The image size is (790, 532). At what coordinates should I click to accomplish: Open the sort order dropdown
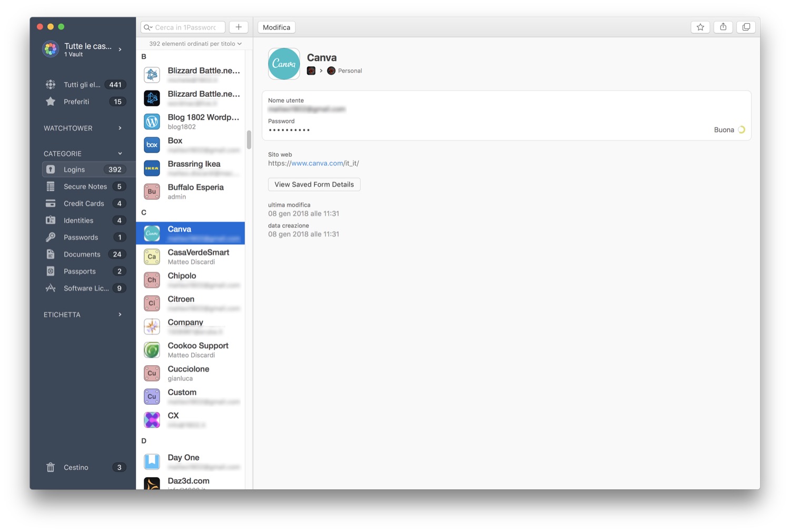point(195,44)
